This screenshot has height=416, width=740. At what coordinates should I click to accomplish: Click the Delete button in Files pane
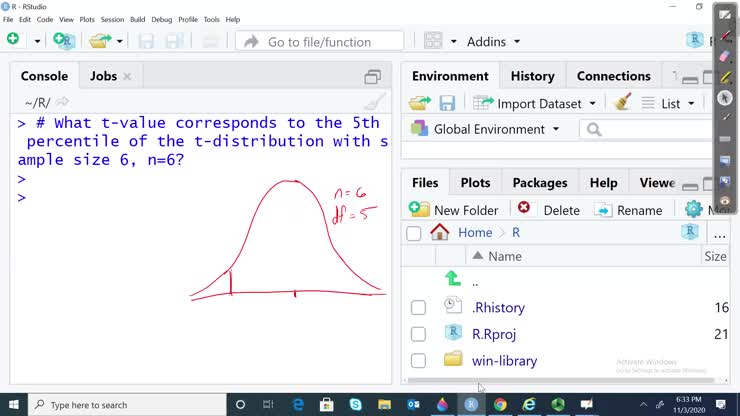pos(548,210)
